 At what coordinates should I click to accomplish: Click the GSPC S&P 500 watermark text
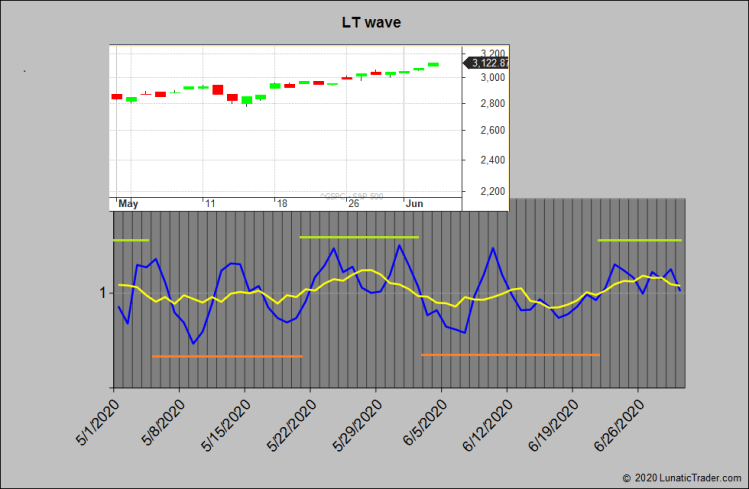point(348,196)
